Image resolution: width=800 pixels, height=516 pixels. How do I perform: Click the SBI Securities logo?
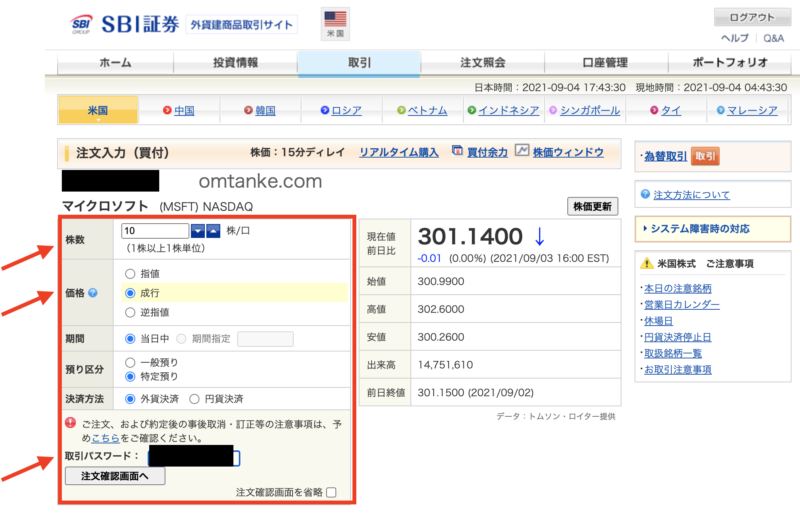pos(124,24)
